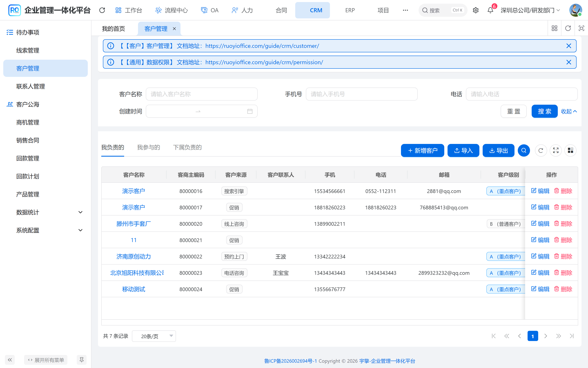Collapse the sidebar with double-arrow icon

[10, 360]
